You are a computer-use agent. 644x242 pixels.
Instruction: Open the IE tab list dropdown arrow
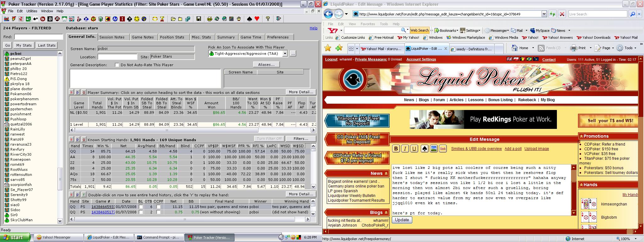click(358, 49)
